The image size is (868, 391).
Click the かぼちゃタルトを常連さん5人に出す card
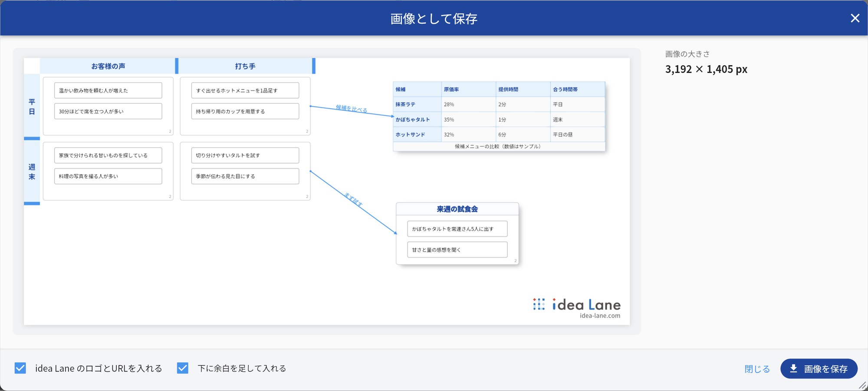coord(457,229)
